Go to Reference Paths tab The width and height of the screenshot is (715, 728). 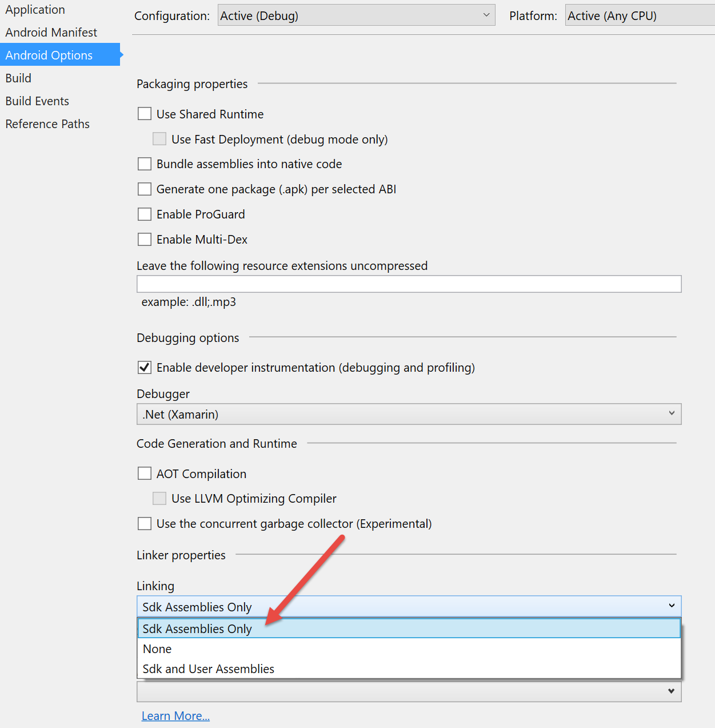click(48, 124)
